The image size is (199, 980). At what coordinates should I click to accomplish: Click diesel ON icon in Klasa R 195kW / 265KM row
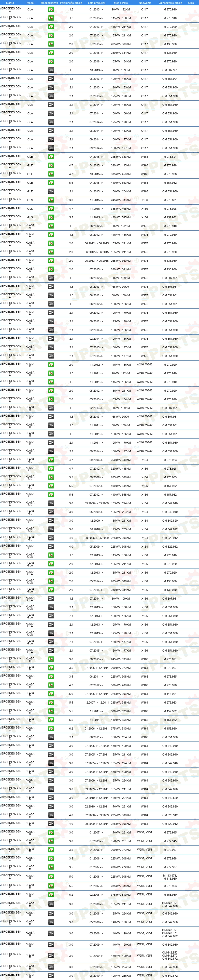[51, 975]
